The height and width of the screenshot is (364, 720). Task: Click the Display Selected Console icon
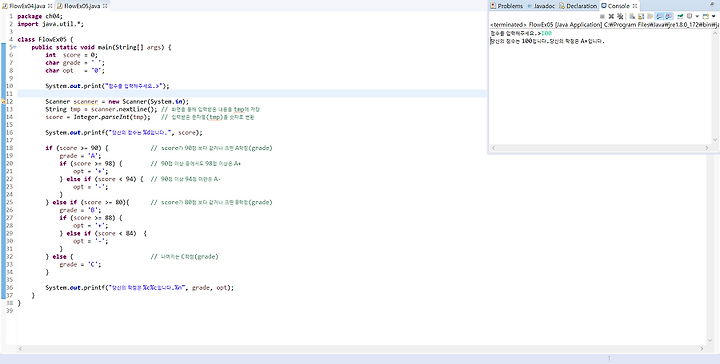click(689, 16)
